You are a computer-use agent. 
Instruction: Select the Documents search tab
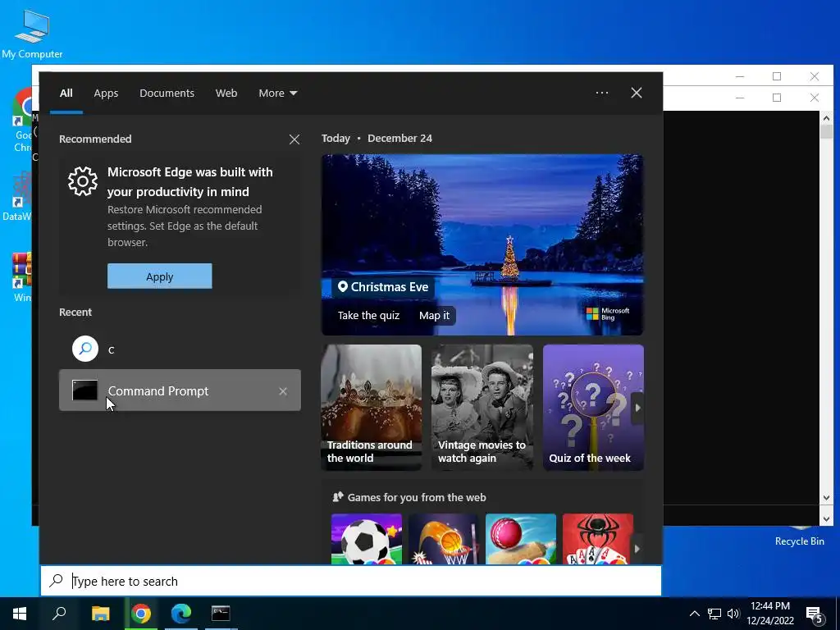167,94
